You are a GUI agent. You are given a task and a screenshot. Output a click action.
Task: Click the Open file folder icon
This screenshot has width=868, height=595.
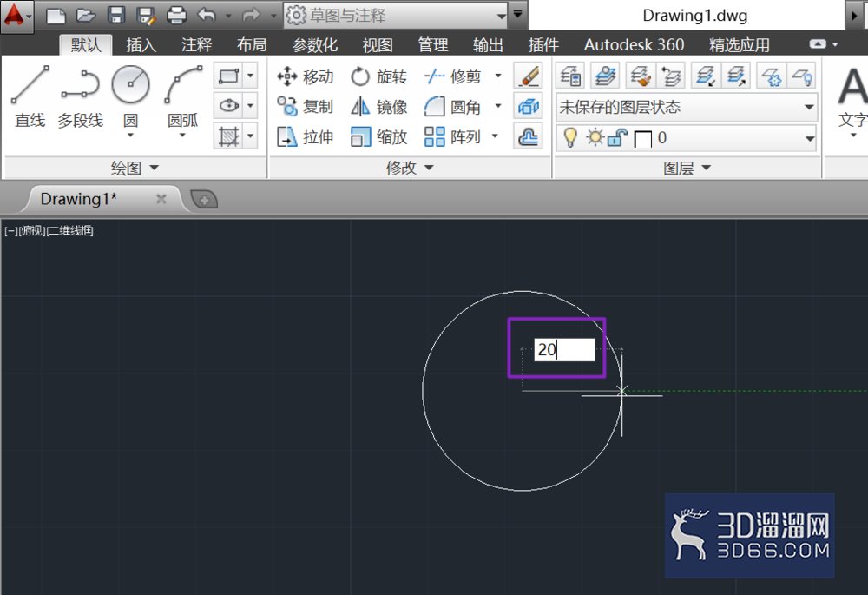tap(85, 16)
